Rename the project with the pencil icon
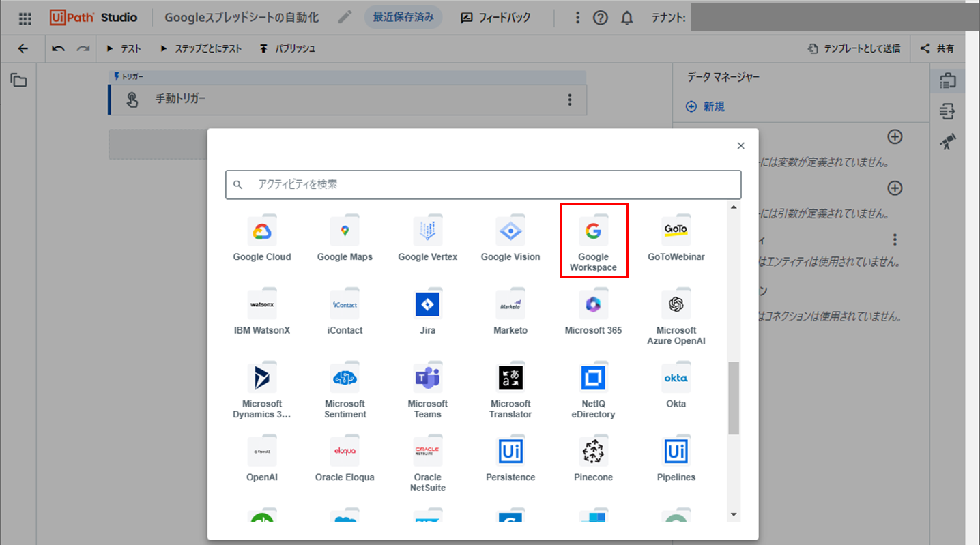980x545 pixels. 345,18
